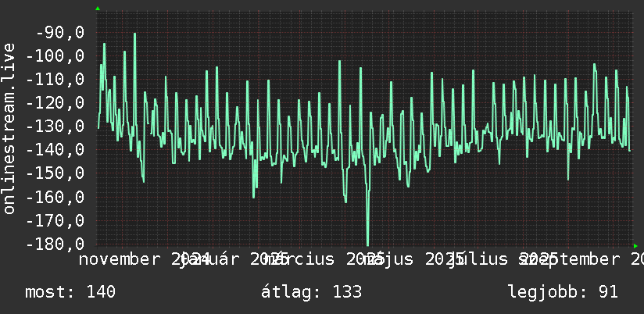Click the '-100,0' y-axis label
The height and width of the screenshot is (314, 644).
point(55,55)
